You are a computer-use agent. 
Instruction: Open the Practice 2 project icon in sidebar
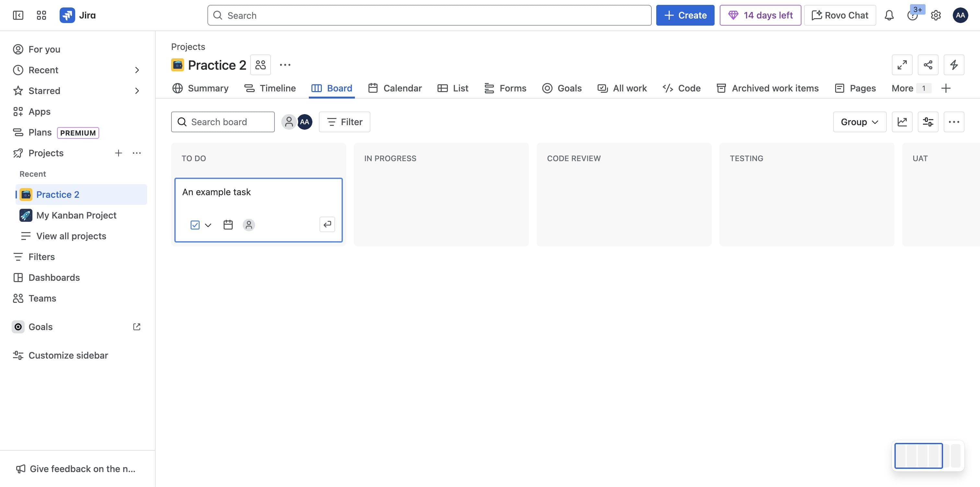pos(26,195)
